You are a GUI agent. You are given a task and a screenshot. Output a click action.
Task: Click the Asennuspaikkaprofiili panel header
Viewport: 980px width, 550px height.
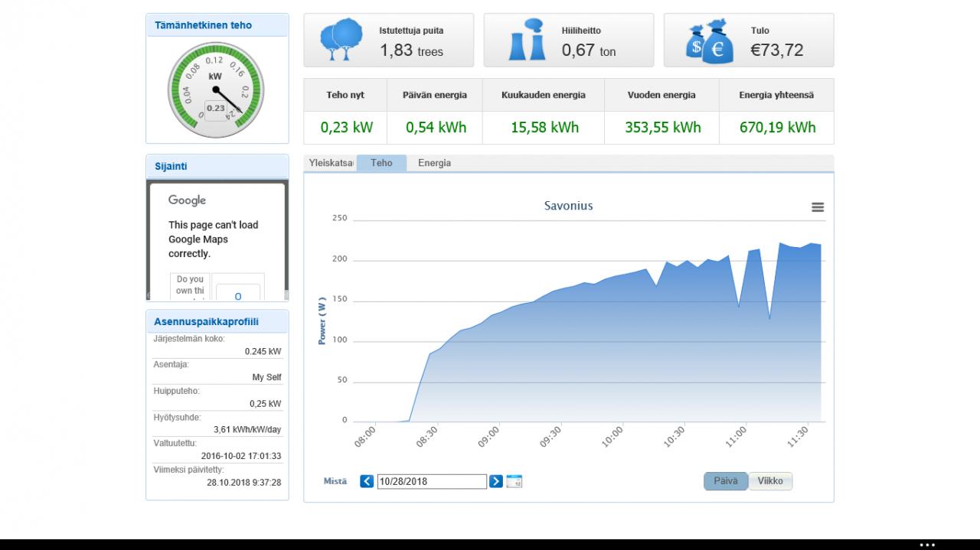(217, 321)
